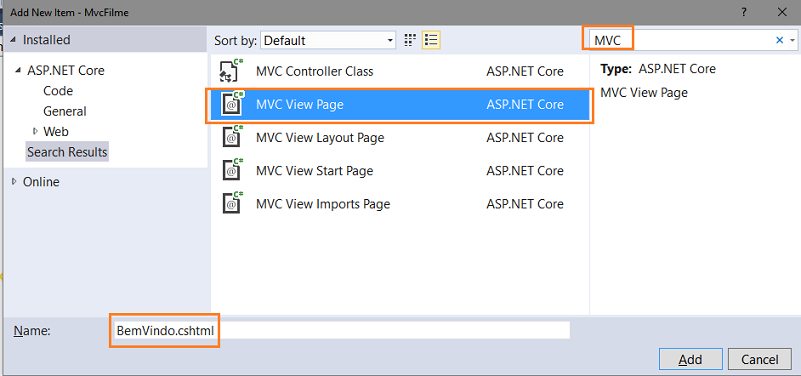
Task: Switch to medium icons grid view
Action: pyautogui.click(x=409, y=40)
